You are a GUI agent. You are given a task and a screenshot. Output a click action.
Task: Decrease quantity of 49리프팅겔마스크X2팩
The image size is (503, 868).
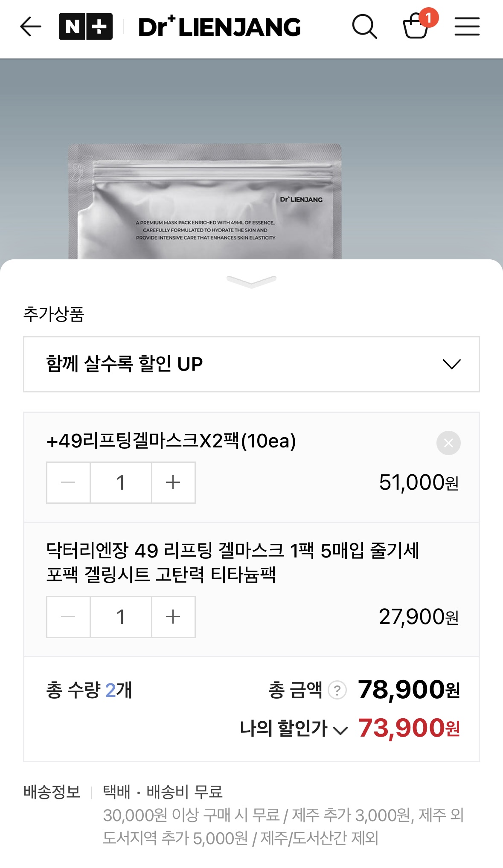tap(68, 482)
